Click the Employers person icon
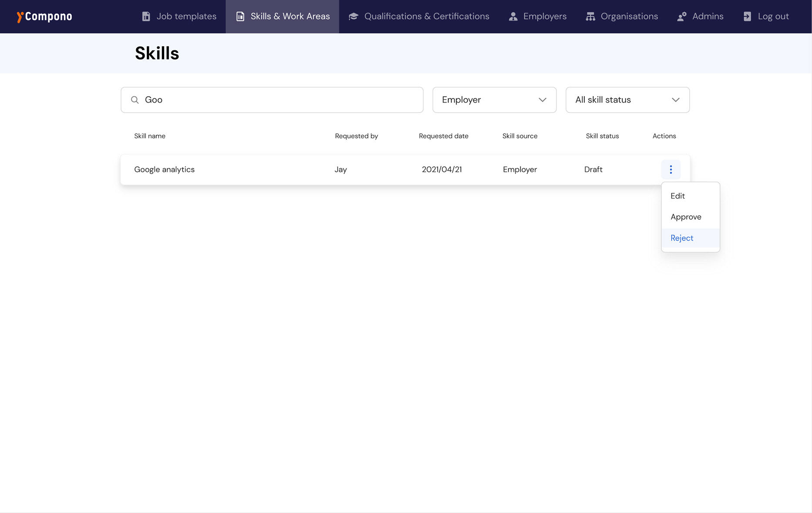The height and width of the screenshot is (513, 812). [513, 17]
